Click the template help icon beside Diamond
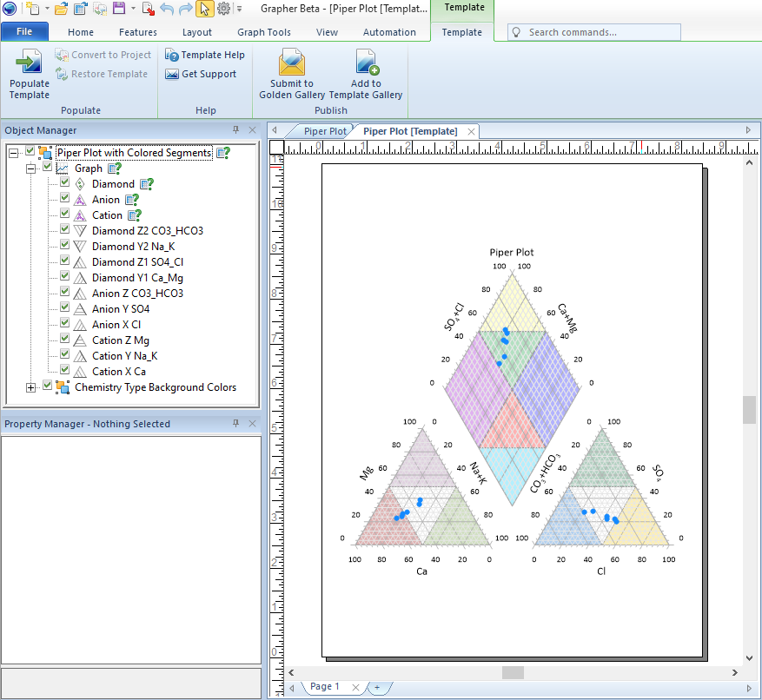This screenshot has height=700, width=762. [147, 184]
